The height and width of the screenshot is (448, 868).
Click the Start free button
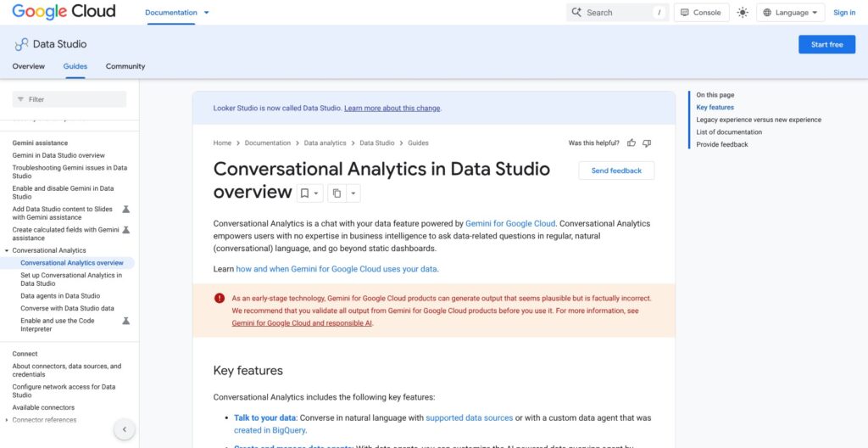pyautogui.click(x=826, y=44)
